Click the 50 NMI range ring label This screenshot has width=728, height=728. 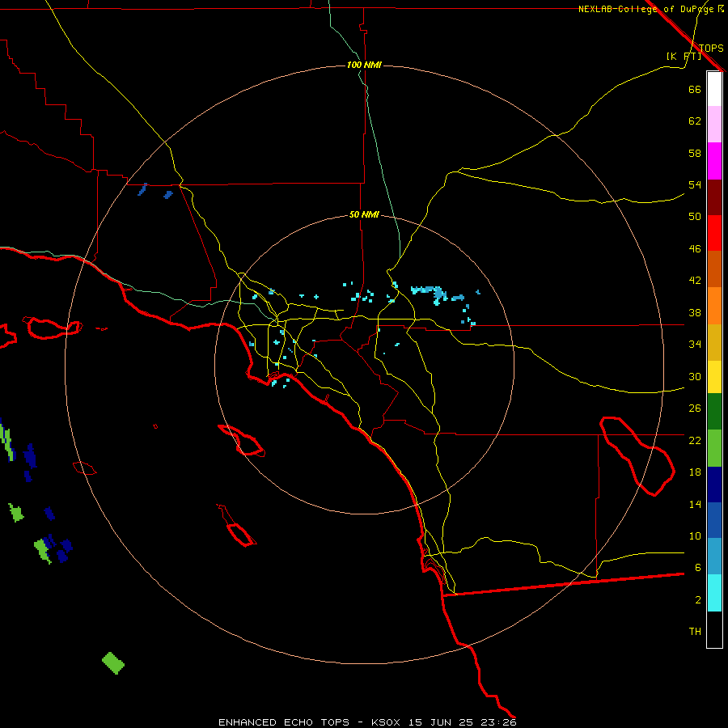364,214
